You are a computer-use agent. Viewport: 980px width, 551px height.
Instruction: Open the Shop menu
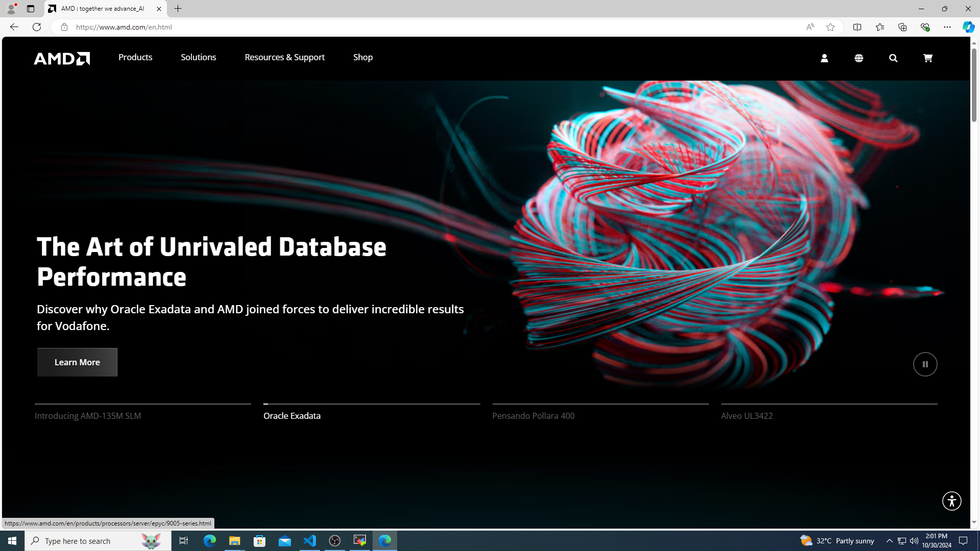pyautogui.click(x=363, y=57)
